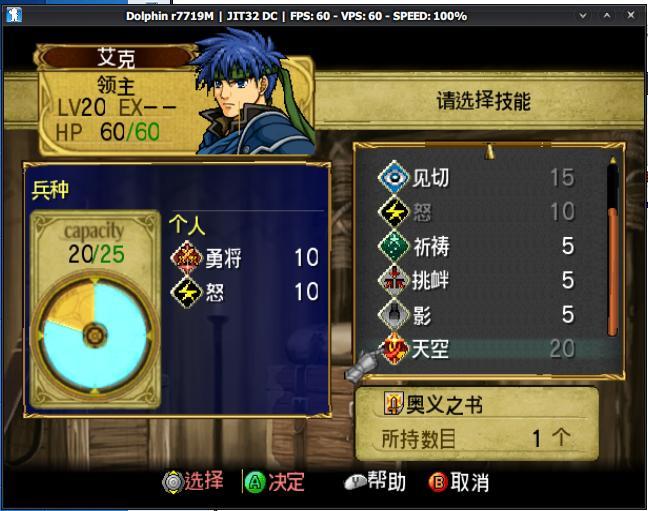Image resolution: width=648 pixels, height=511 pixels.
Task: Click the Dolphin app icon in titlebar
Action: 14,15
